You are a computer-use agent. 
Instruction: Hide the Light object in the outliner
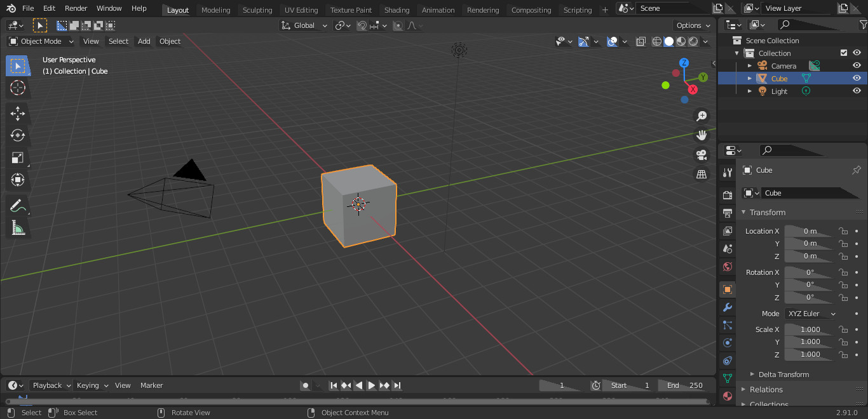coord(857,91)
